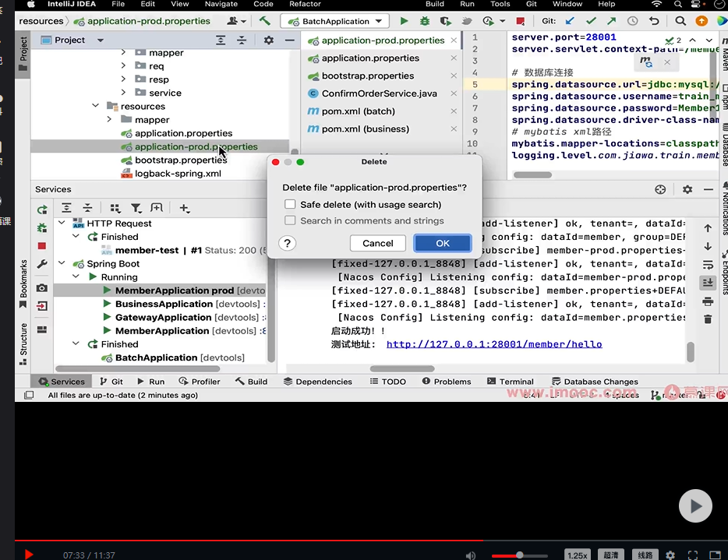
Task: Open the Profiler tool window tab
Action: tap(200, 382)
